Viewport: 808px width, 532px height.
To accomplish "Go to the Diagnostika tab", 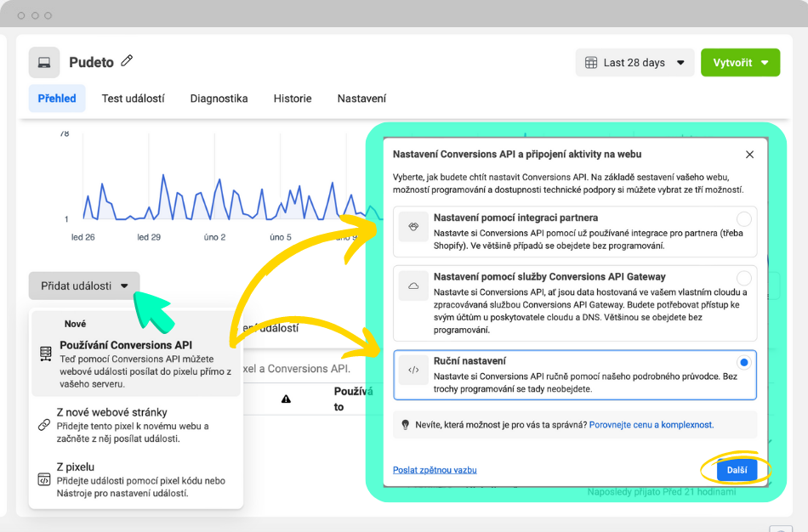I will point(219,99).
